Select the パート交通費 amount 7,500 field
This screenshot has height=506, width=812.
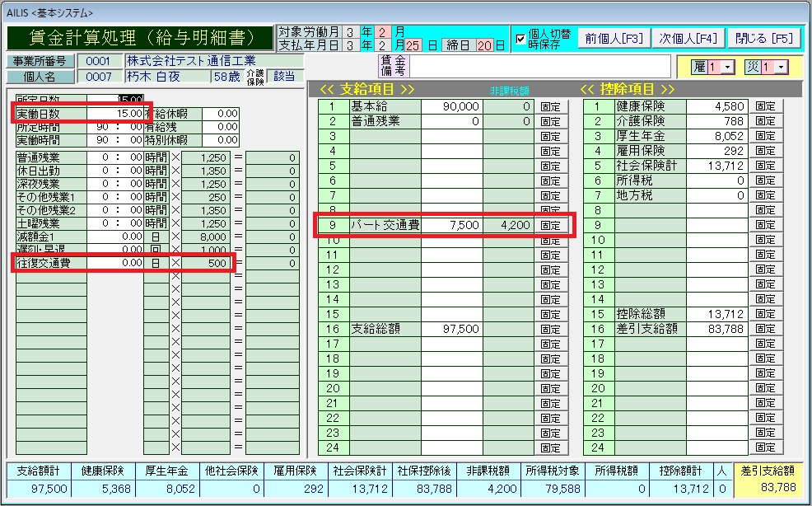451,225
